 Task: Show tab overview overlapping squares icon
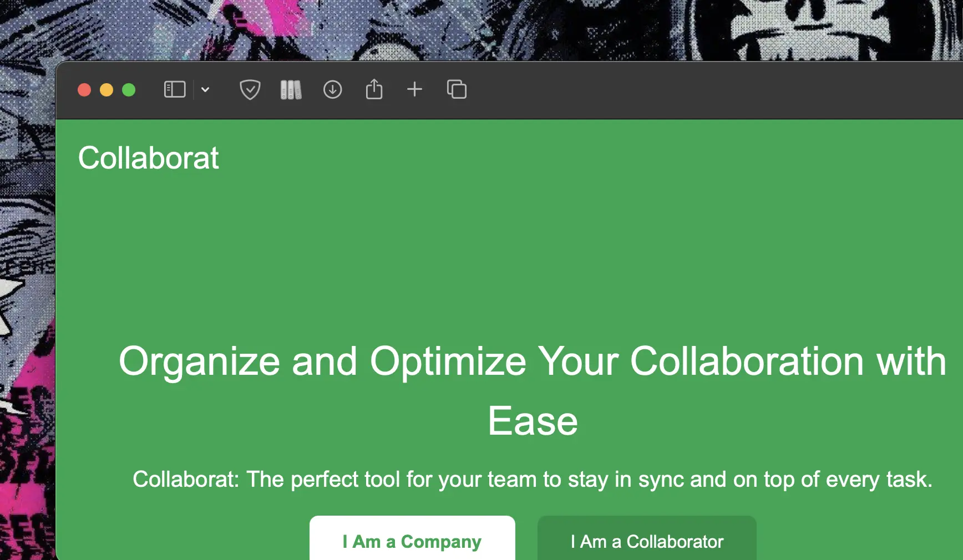[457, 89]
